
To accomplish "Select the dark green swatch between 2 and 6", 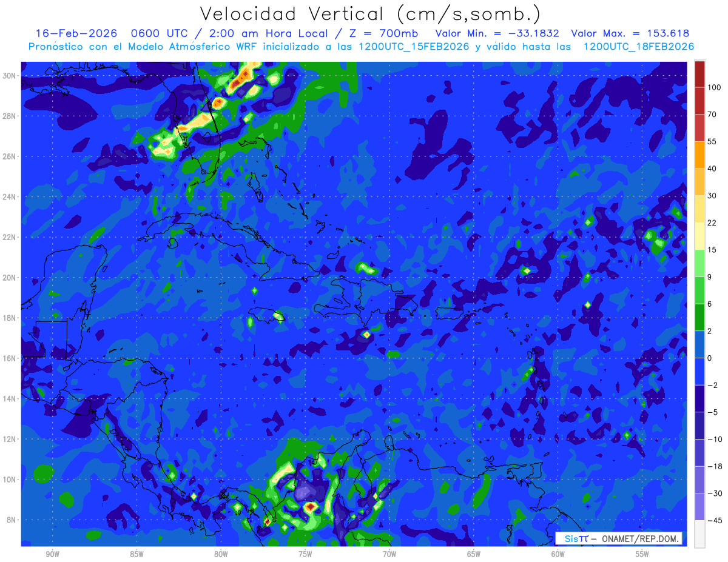I will [x=699, y=317].
